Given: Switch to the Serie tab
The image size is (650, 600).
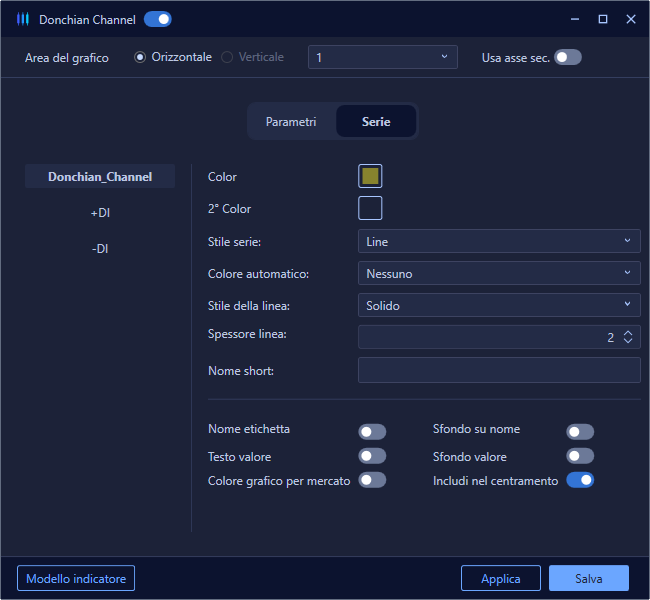Looking at the screenshot, I should pyautogui.click(x=376, y=121).
